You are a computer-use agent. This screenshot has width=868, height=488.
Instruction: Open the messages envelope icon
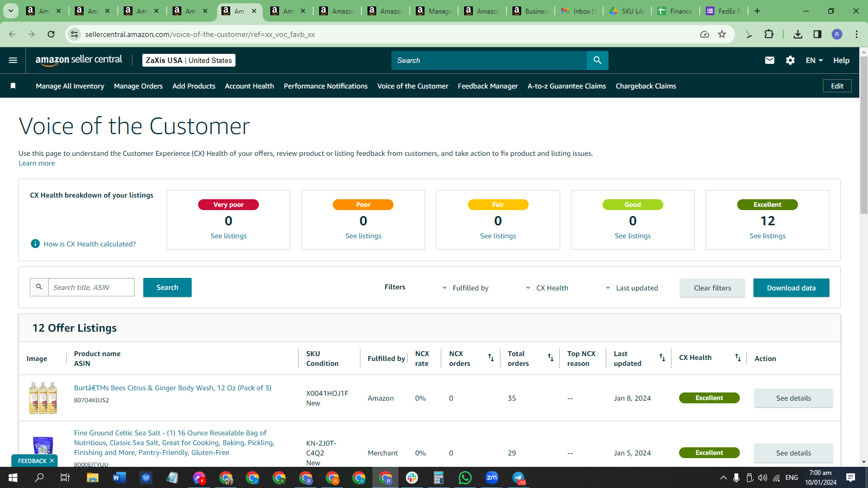(770, 60)
